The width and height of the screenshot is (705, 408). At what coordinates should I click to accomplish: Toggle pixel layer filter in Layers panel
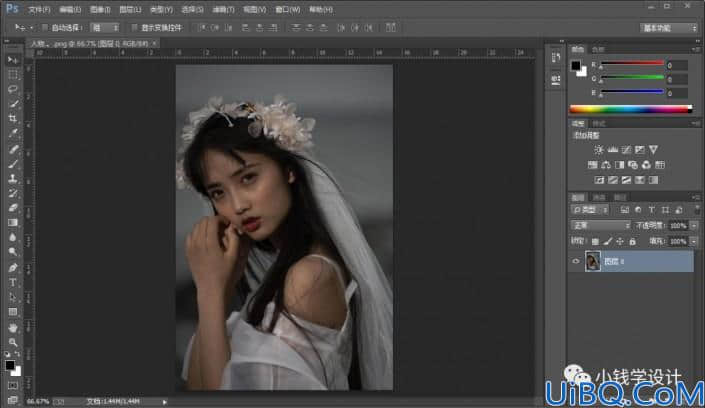[x=625, y=210]
